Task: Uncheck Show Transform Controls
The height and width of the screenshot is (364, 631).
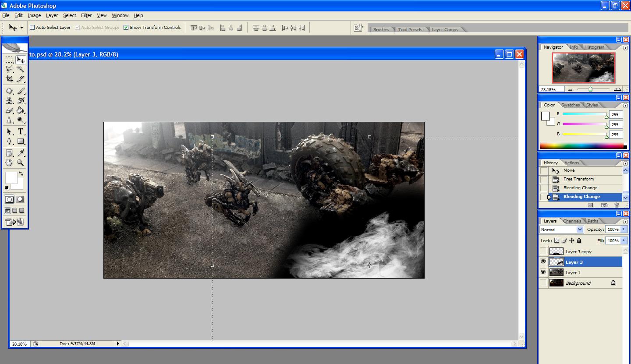Action: [126, 27]
